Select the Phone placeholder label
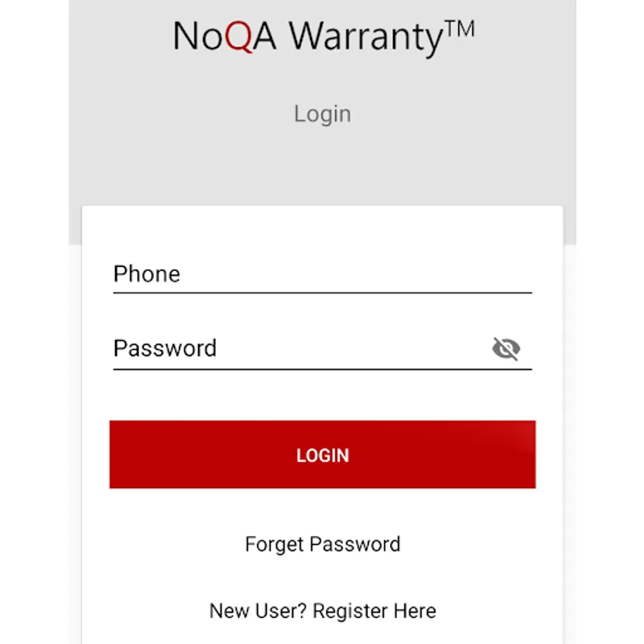Image resolution: width=644 pixels, height=644 pixels. pyautogui.click(x=147, y=274)
